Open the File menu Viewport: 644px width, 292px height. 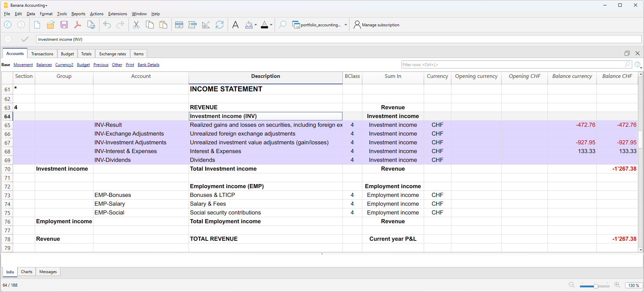pos(7,14)
